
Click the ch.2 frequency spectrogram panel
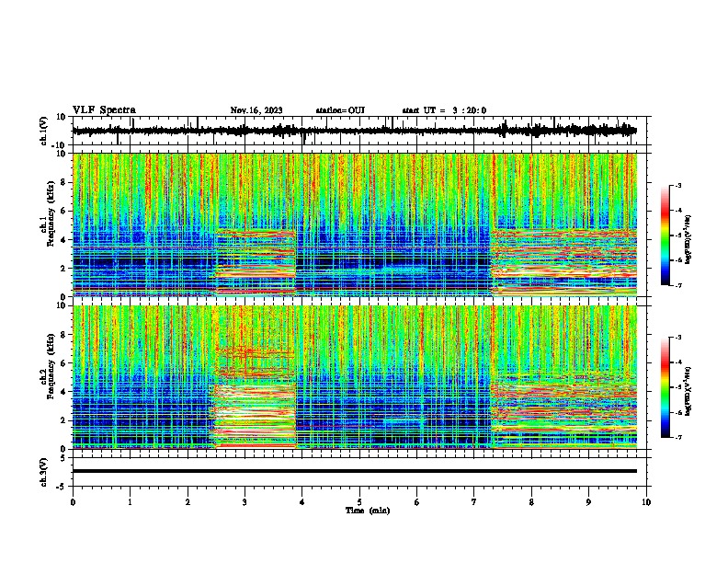[x=361, y=377]
